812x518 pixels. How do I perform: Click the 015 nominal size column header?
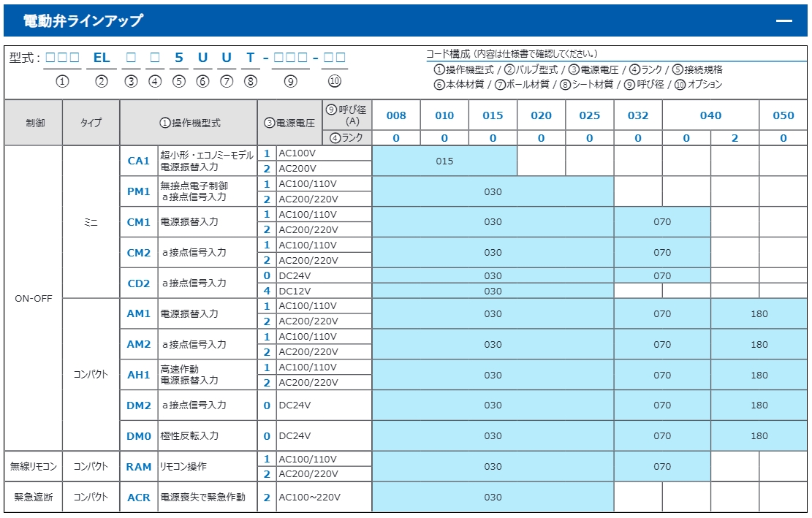[x=493, y=115]
